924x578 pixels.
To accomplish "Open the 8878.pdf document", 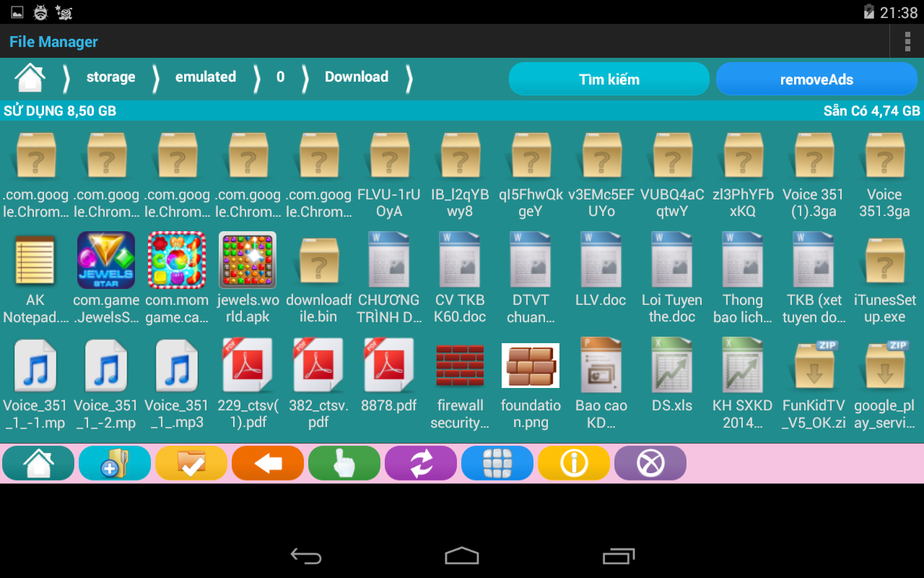I will [x=389, y=376].
